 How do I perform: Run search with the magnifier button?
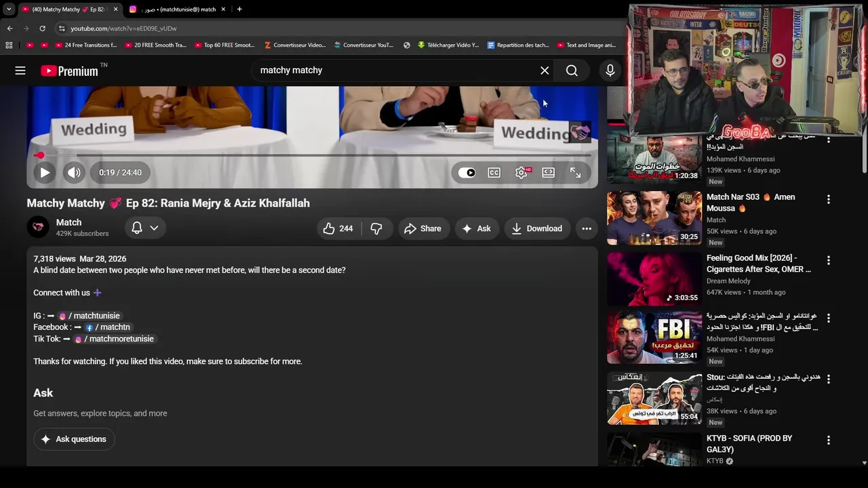point(572,70)
